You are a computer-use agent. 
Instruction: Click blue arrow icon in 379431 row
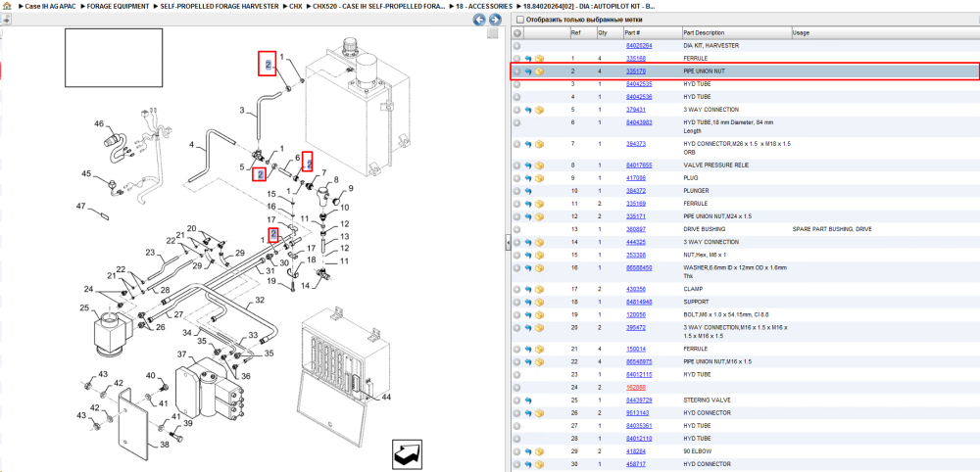[x=528, y=110]
